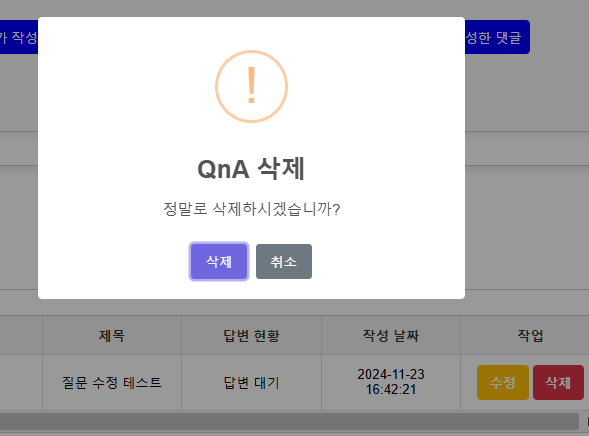Click the 작성 날짜 column header
The image size is (589, 436).
[x=391, y=335]
